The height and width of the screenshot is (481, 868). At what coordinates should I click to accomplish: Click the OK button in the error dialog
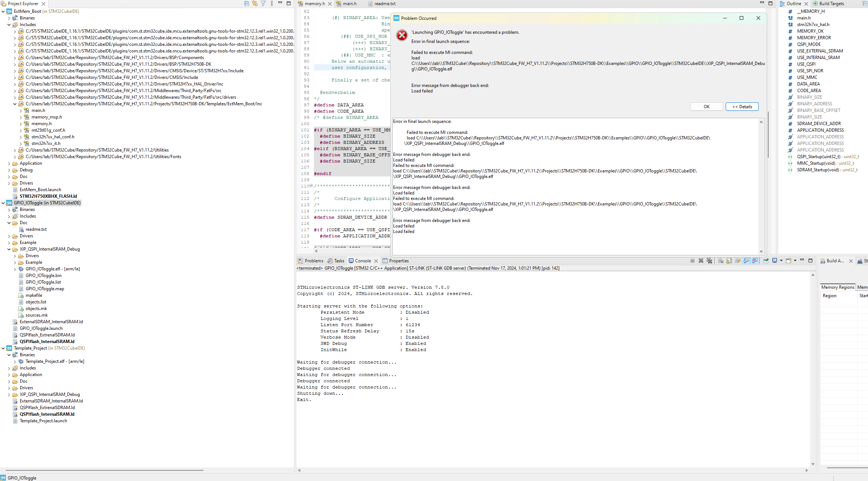[706, 106]
